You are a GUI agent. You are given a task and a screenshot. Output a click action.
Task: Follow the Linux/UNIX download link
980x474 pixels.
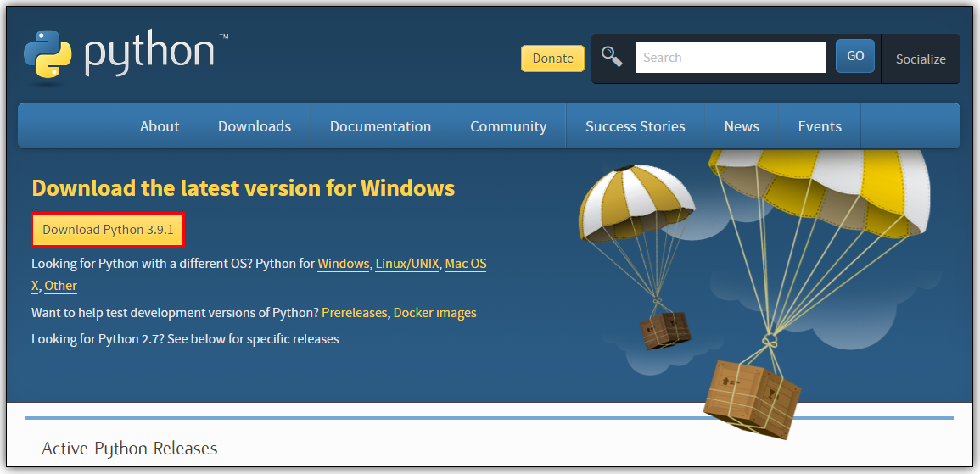pyautogui.click(x=407, y=264)
